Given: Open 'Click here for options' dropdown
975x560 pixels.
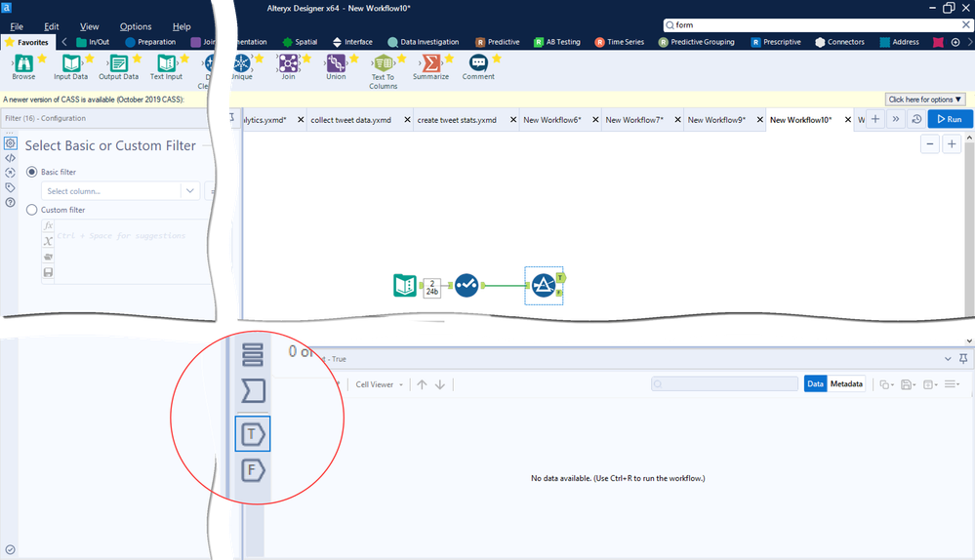Looking at the screenshot, I should (924, 100).
